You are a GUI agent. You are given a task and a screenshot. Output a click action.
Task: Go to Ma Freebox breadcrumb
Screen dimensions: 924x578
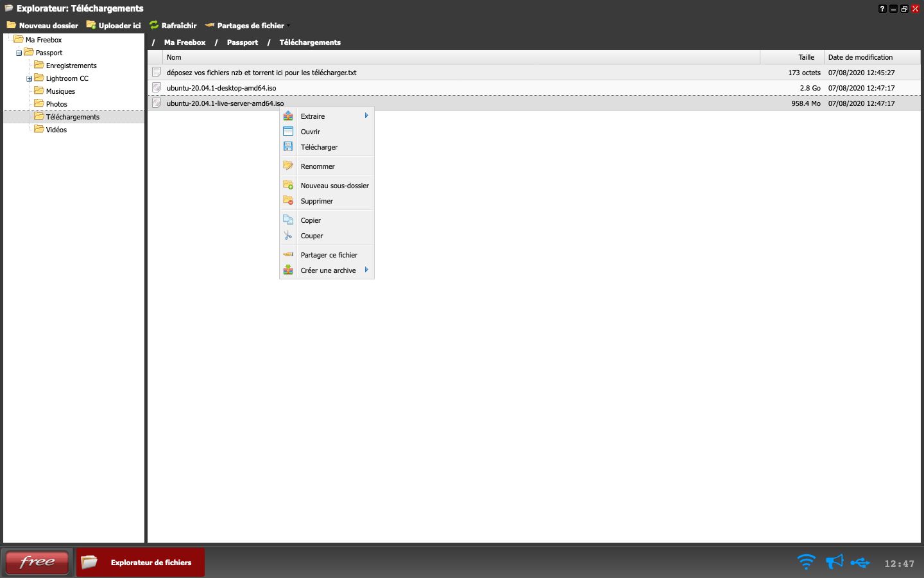(x=185, y=42)
